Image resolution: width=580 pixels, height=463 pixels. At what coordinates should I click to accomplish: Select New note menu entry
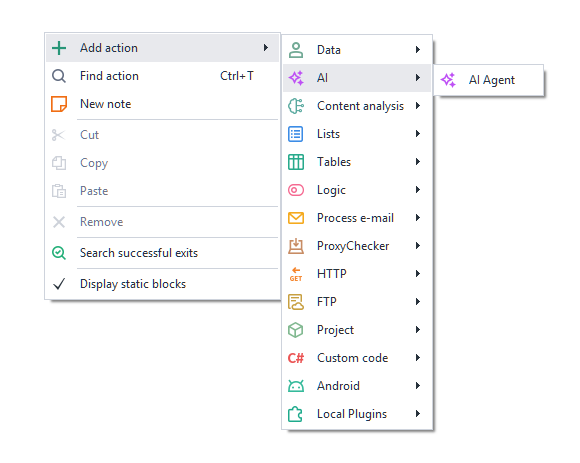tap(162, 104)
